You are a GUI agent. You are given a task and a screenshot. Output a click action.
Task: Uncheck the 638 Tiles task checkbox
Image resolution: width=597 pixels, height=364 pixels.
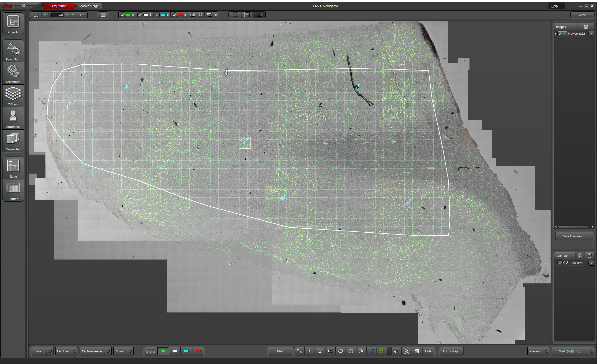[560, 263]
